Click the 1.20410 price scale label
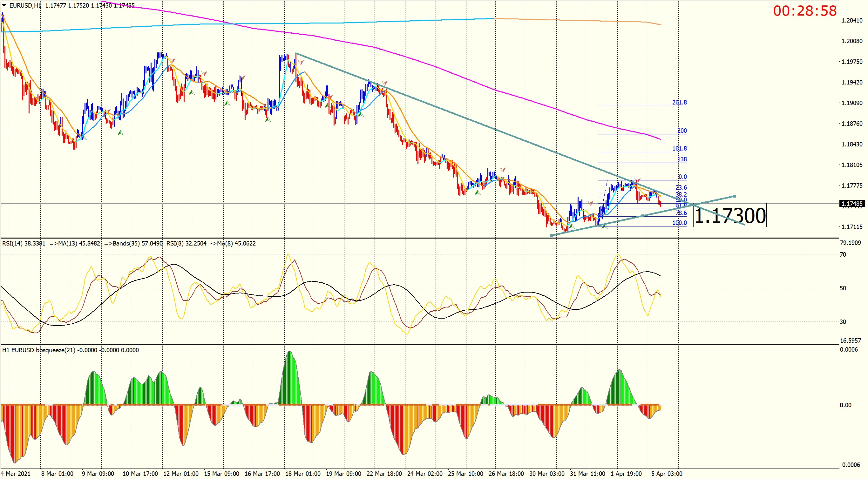The height and width of the screenshot is (479, 868). pos(851,21)
